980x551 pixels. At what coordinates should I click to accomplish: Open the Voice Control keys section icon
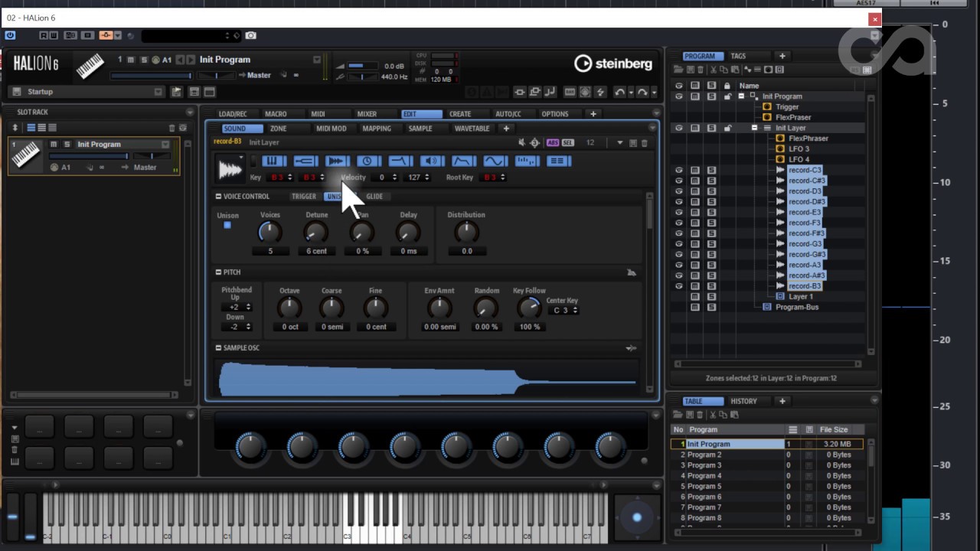point(274,161)
